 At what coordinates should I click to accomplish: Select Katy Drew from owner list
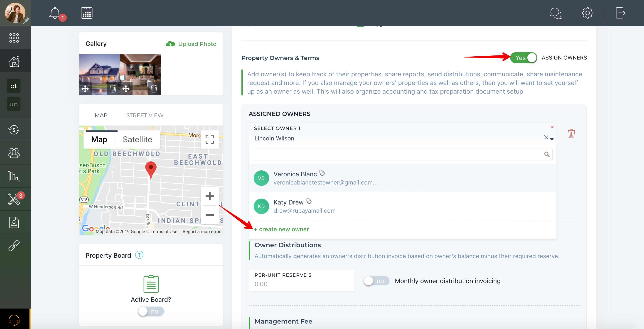[x=403, y=206]
